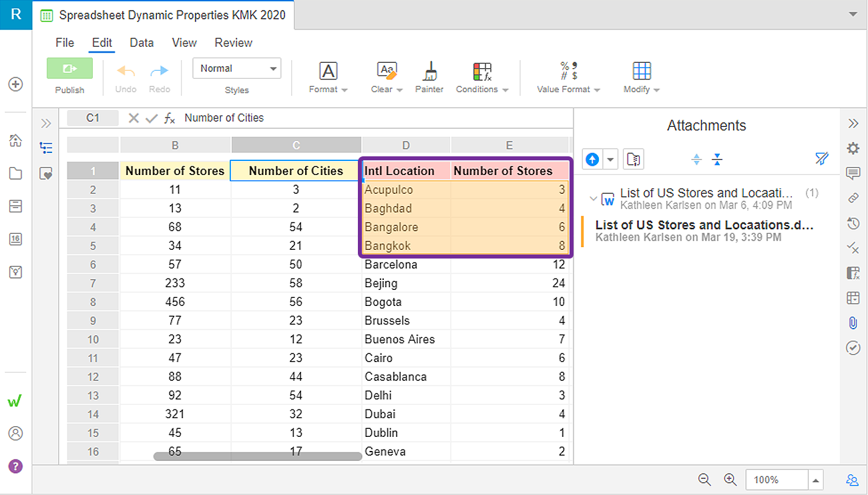Select the bold List of US Stores attachment
The height and width of the screenshot is (495, 868).
[x=704, y=230]
